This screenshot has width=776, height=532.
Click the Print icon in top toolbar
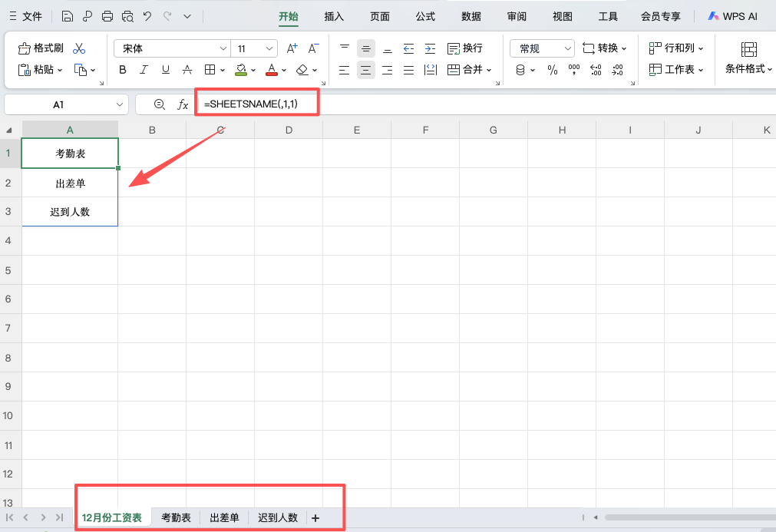click(x=107, y=16)
